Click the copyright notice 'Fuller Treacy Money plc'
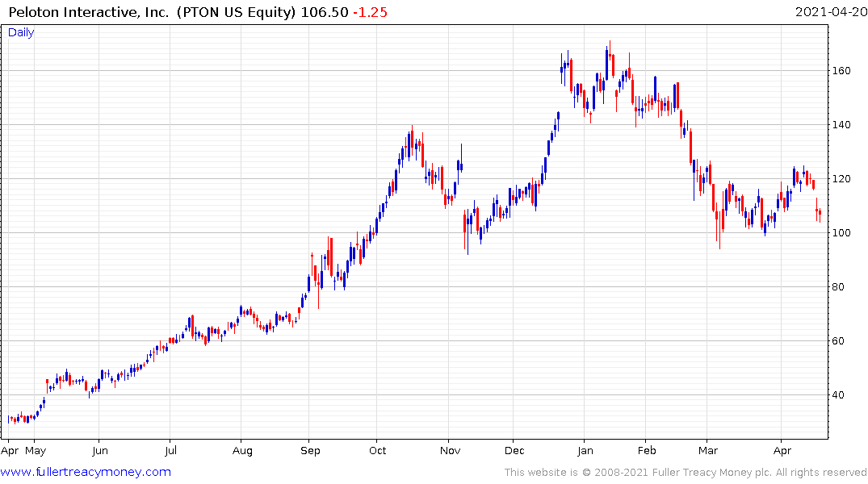The width and height of the screenshot is (868, 484). (x=711, y=473)
